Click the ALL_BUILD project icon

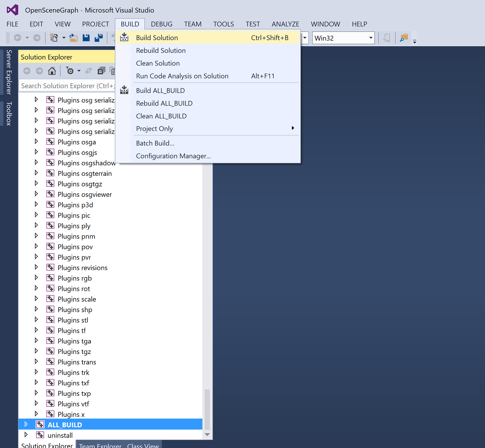(40, 425)
